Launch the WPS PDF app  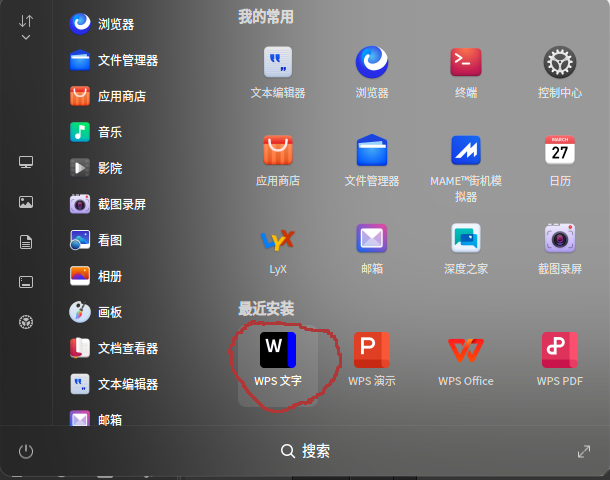pos(560,360)
